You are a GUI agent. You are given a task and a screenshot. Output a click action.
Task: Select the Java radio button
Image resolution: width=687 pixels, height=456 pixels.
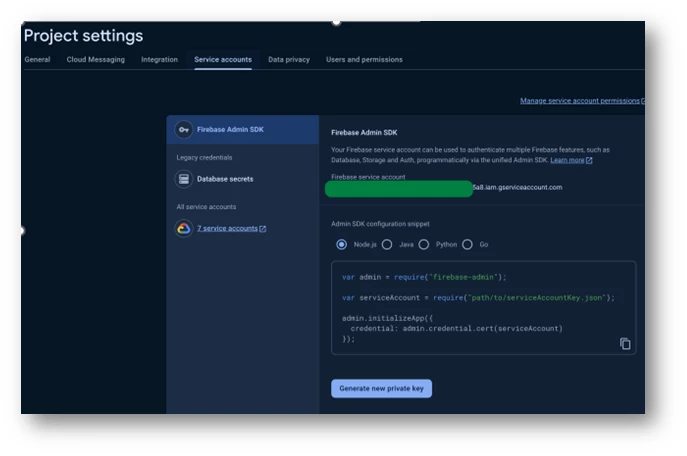click(x=387, y=244)
